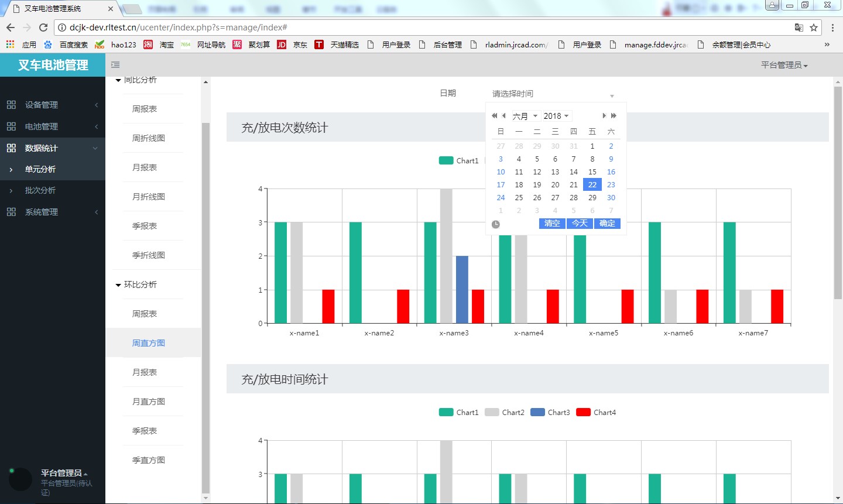Click the clock time-picker icon in calendar
This screenshot has height=504, width=843.
(x=496, y=224)
